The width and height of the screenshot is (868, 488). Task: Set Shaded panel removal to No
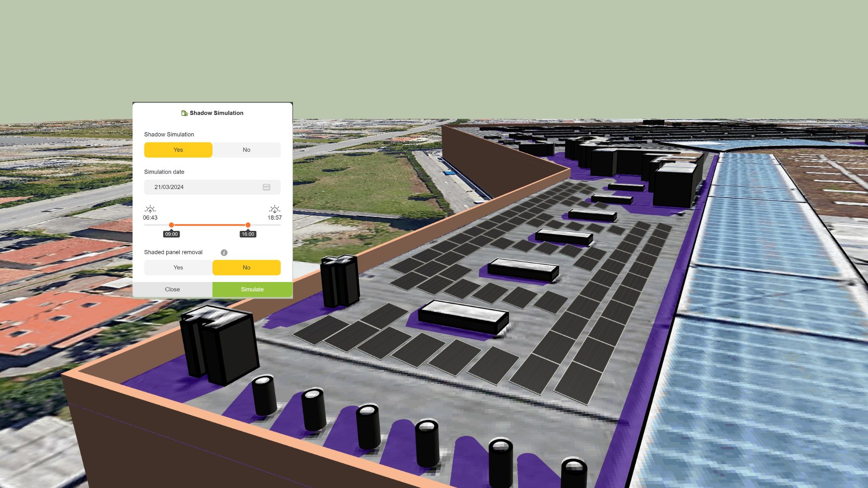[246, 267]
